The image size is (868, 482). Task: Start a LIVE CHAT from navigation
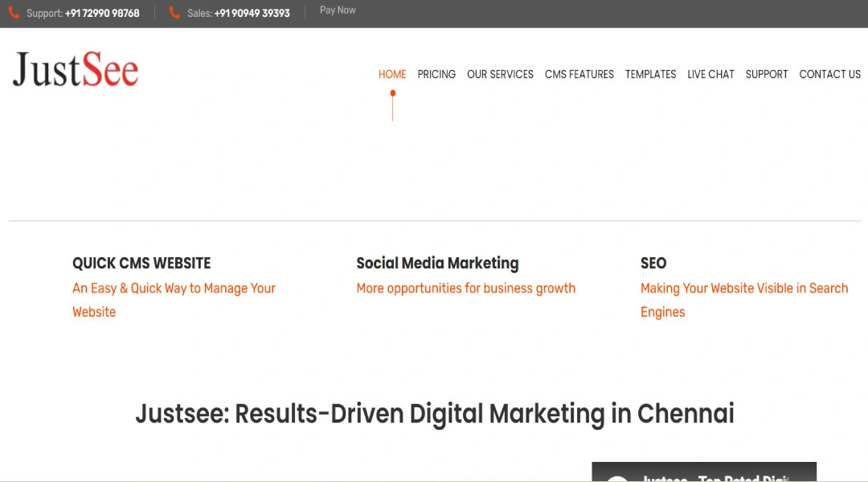click(710, 74)
